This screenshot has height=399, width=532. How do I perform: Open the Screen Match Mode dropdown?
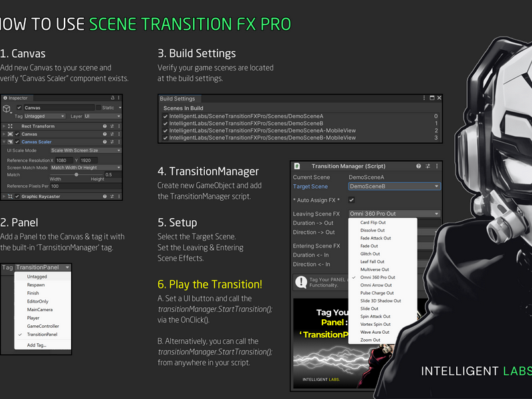click(x=86, y=168)
